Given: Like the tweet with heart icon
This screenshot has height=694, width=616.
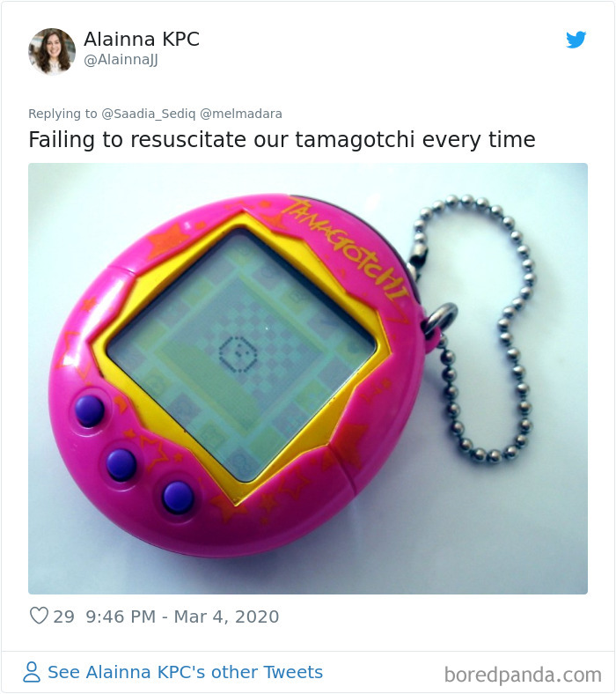Looking at the screenshot, I should point(39,616).
